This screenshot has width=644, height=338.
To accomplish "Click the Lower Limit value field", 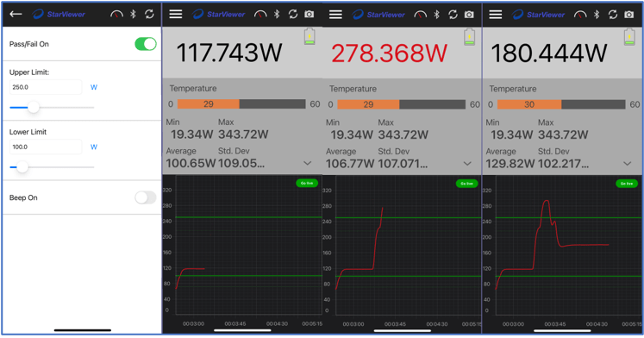I will click(46, 147).
